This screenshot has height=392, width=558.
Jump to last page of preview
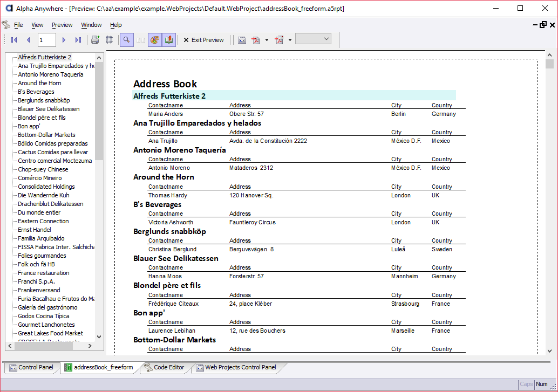78,40
